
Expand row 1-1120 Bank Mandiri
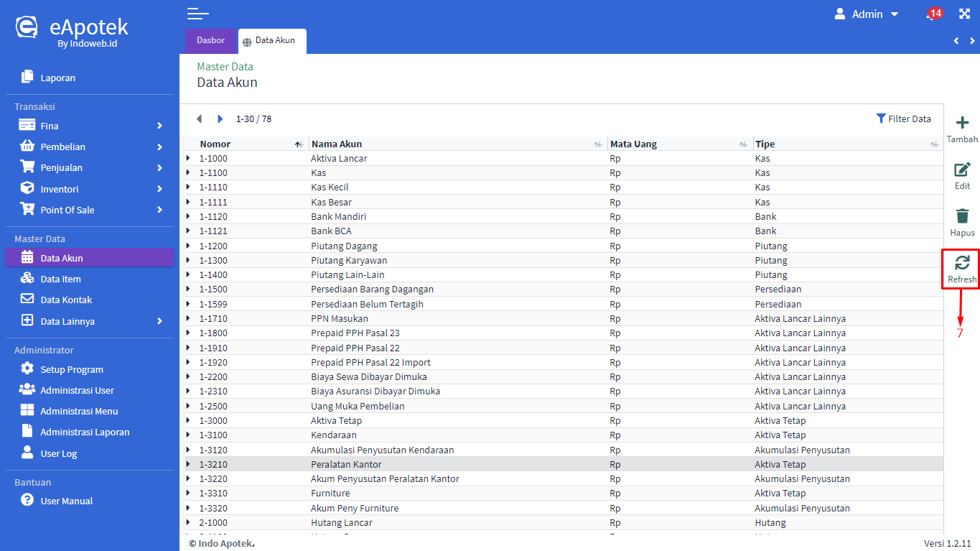pyautogui.click(x=189, y=216)
